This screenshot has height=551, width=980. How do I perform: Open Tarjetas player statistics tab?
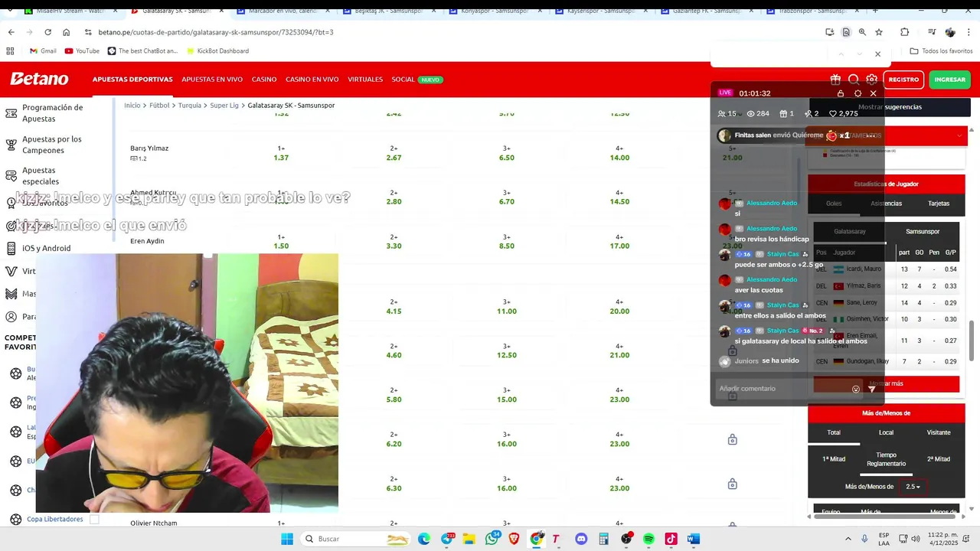(x=939, y=204)
